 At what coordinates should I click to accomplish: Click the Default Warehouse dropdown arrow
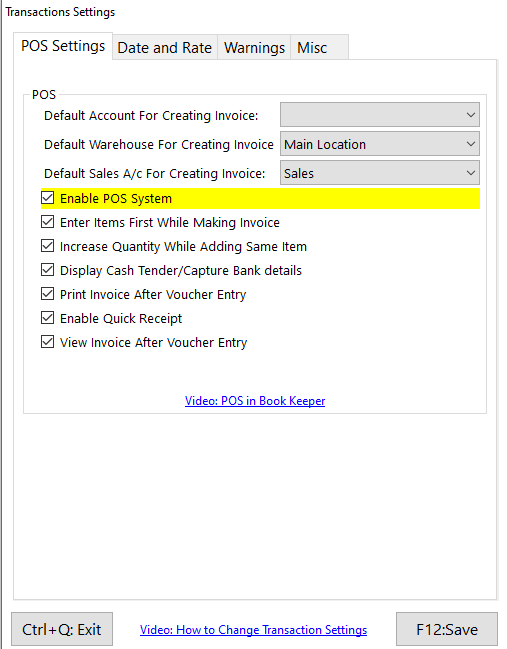point(471,144)
